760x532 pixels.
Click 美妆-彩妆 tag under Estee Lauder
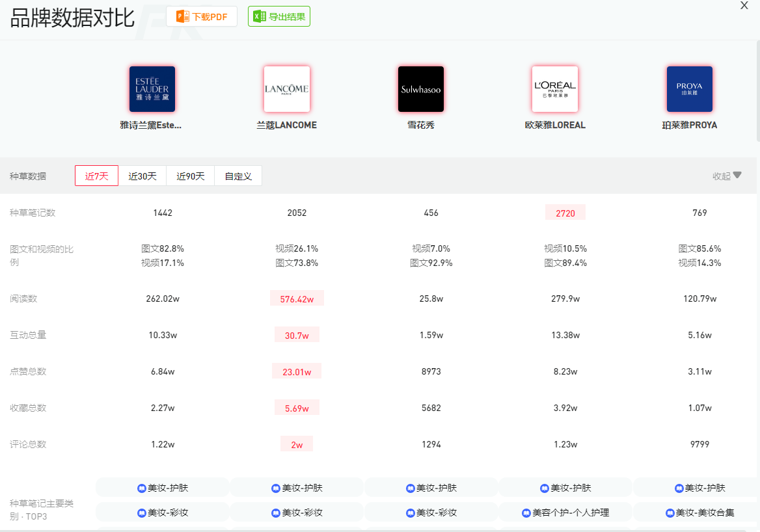[x=163, y=512]
